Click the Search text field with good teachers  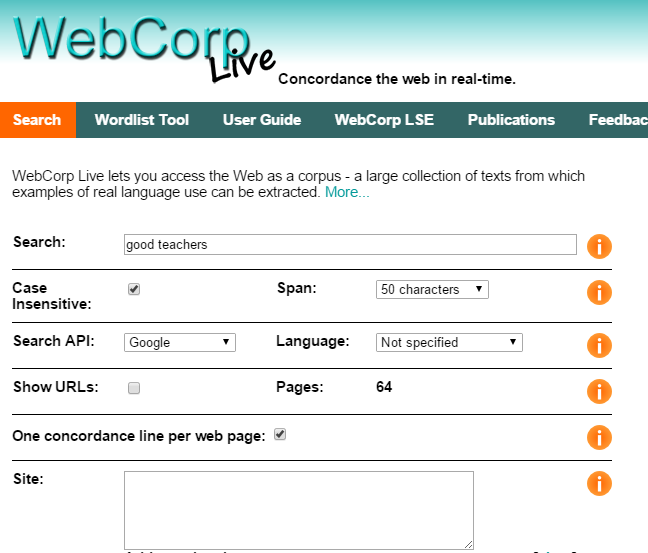350,245
